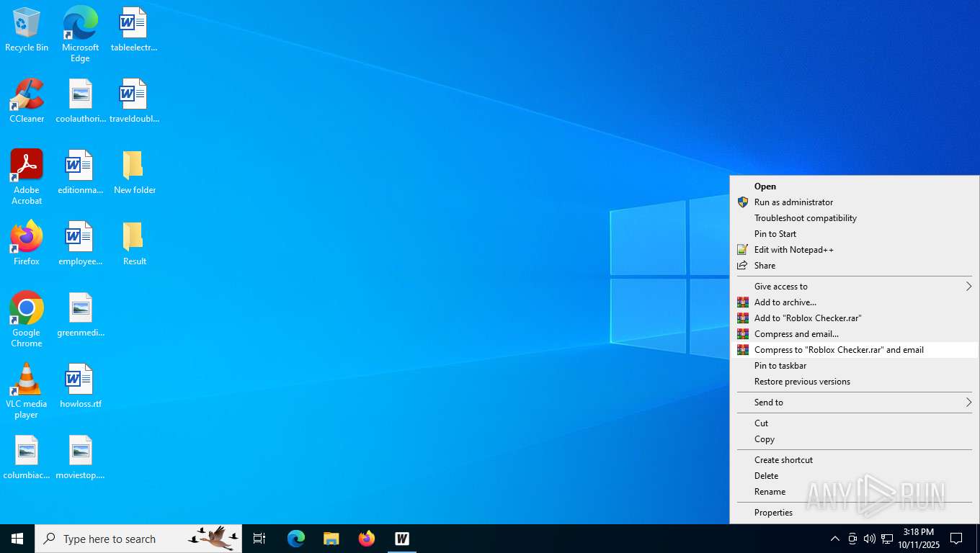Image resolution: width=980 pixels, height=553 pixels.
Task: Select Share in the context menu
Action: click(854, 266)
